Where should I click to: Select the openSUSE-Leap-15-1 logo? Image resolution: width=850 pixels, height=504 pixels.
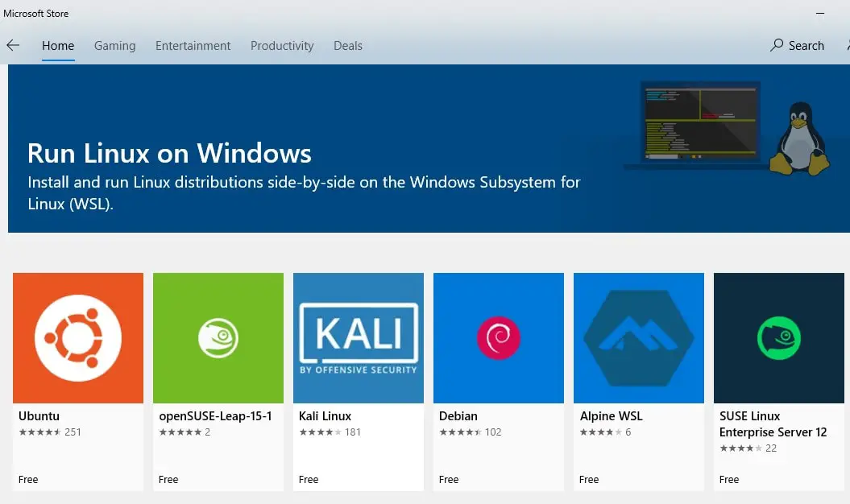point(218,337)
